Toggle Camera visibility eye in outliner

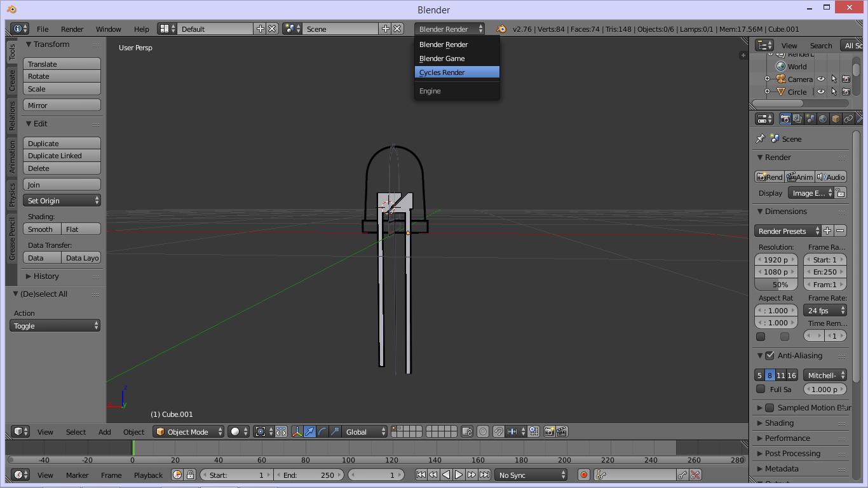click(821, 79)
